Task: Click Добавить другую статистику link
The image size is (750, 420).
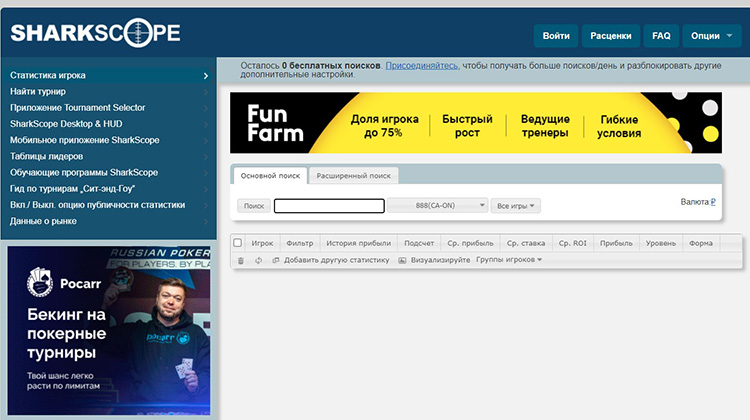Action: tap(337, 260)
